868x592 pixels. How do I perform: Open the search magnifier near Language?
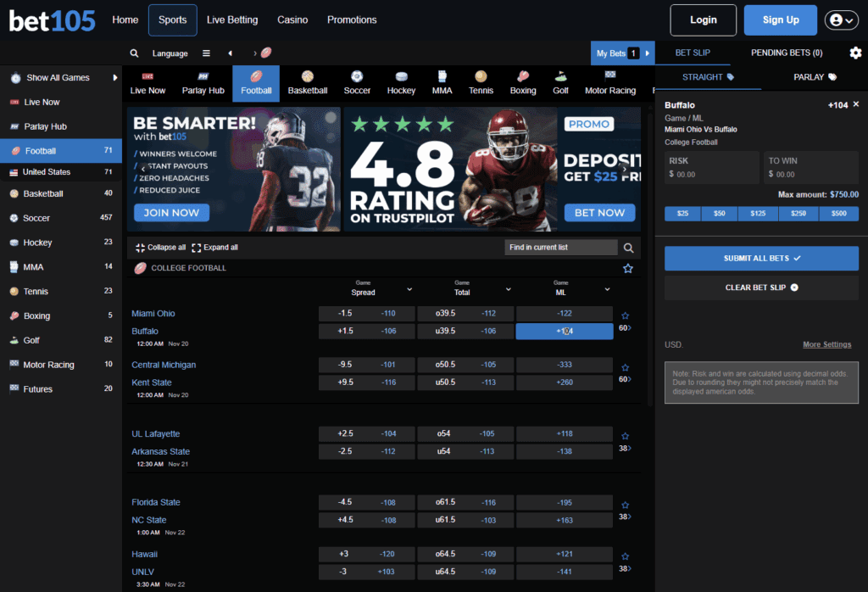click(x=134, y=53)
